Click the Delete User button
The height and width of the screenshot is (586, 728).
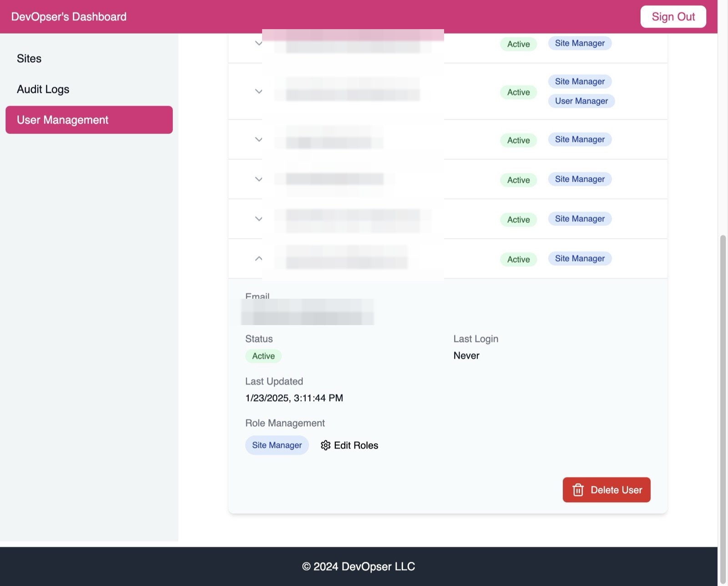(607, 490)
